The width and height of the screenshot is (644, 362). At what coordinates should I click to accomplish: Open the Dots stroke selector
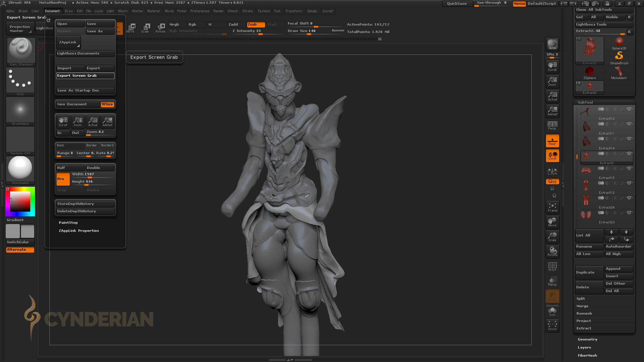pyautogui.click(x=21, y=81)
